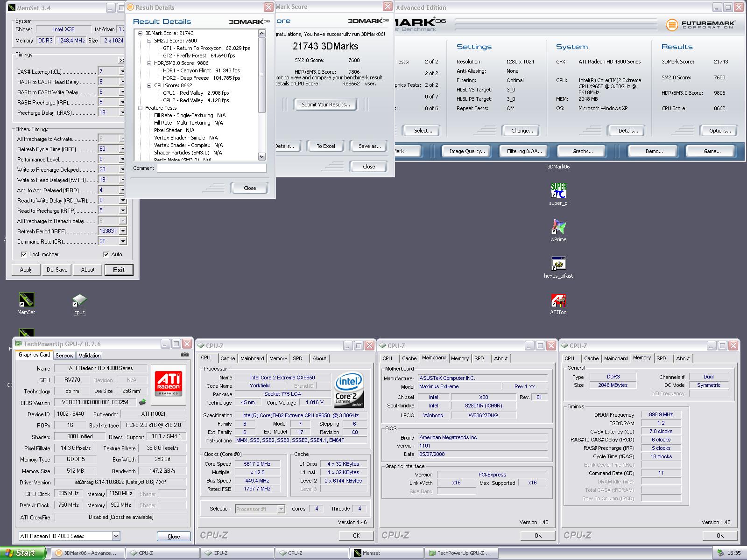Select HDR2 - Deep Freeze result row
747x560 pixels.
(201, 78)
